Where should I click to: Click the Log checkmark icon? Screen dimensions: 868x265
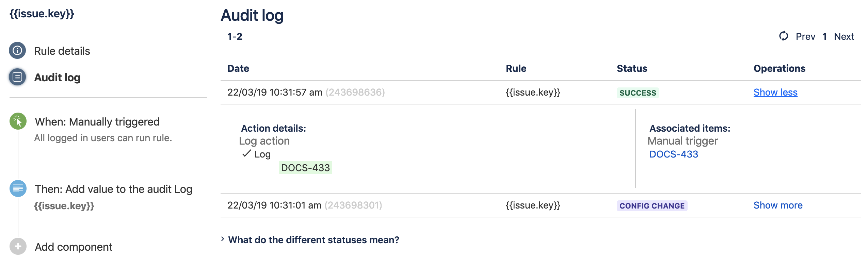[246, 154]
